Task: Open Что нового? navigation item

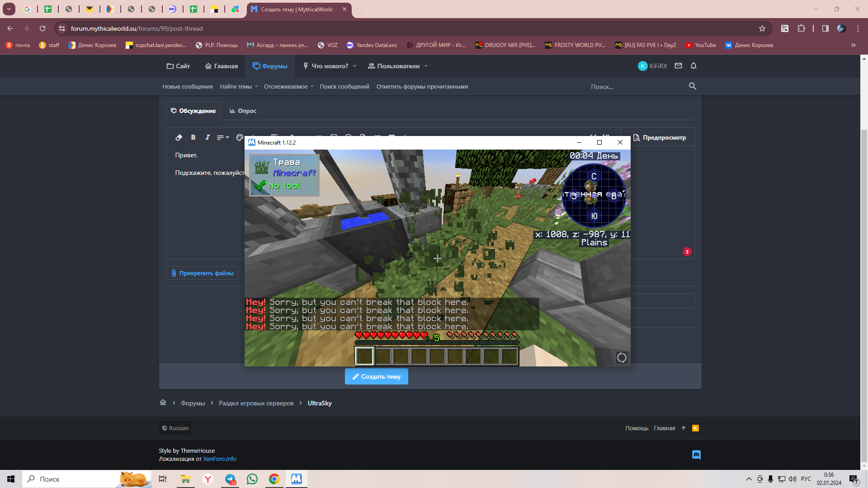Action: coord(325,66)
